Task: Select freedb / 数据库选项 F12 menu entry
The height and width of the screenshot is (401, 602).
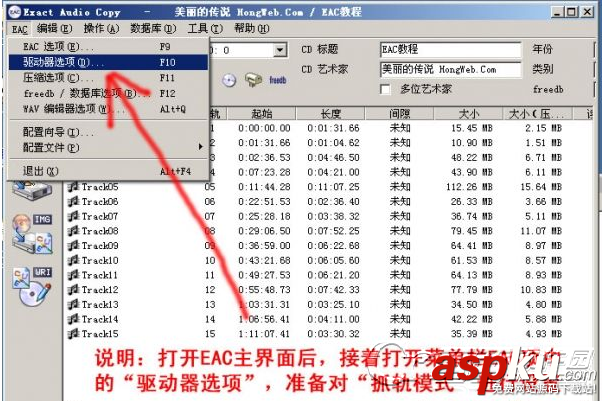Action: pyautogui.click(x=108, y=93)
